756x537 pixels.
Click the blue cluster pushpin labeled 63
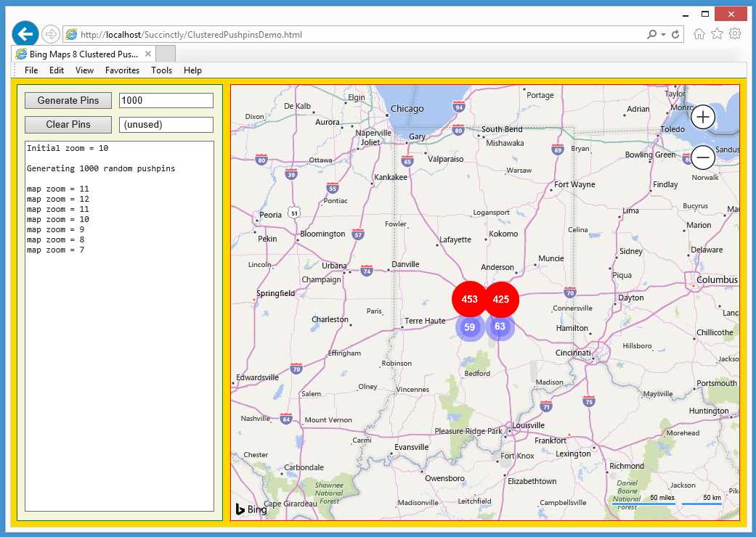tap(500, 327)
